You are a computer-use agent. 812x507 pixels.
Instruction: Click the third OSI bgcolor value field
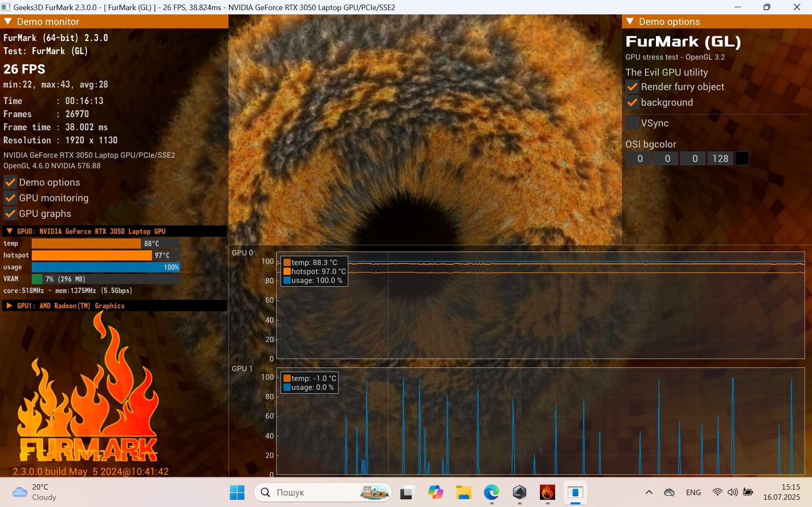694,159
